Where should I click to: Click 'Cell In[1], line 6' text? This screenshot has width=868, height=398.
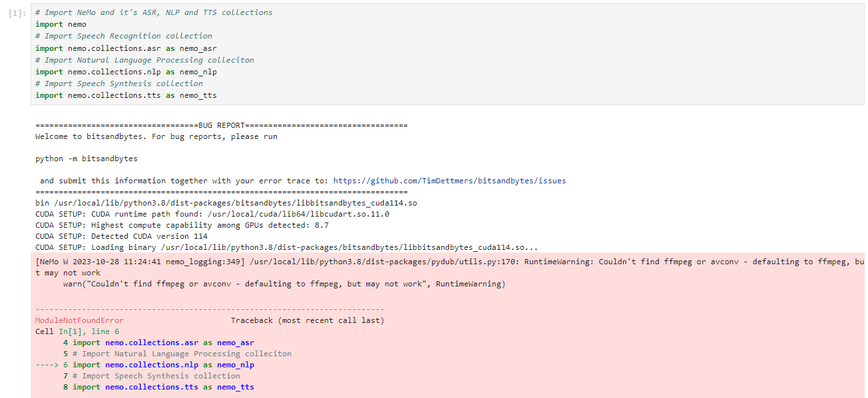click(x=78, y=331)
